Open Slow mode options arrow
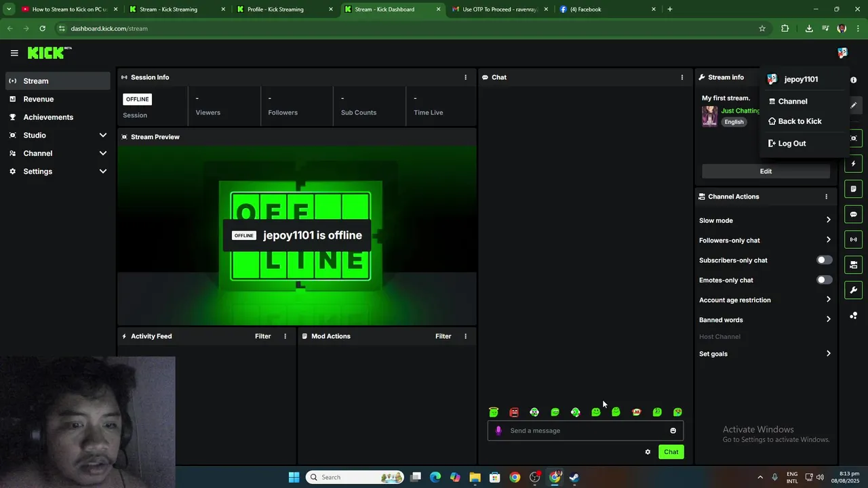Image resolution: width=868 pixels, height=488 pixels. (828, 220)
